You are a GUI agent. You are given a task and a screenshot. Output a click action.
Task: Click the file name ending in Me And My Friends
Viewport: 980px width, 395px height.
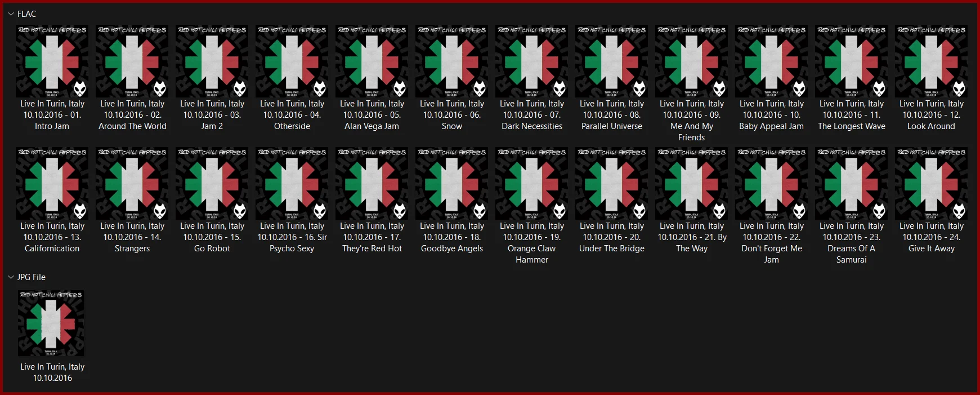click(x=692, y=121)
